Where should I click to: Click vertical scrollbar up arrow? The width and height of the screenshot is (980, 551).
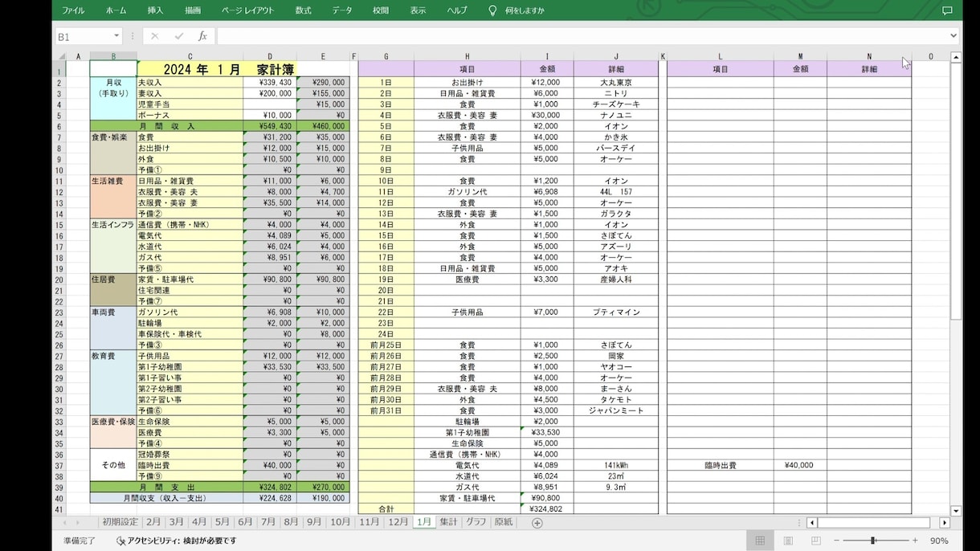(x=956, y=57)
